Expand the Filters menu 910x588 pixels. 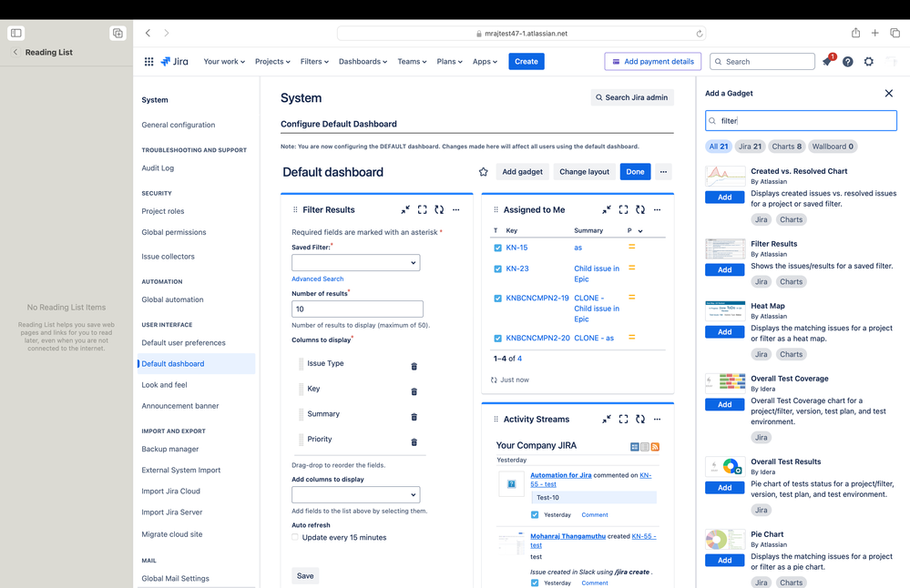314,62
